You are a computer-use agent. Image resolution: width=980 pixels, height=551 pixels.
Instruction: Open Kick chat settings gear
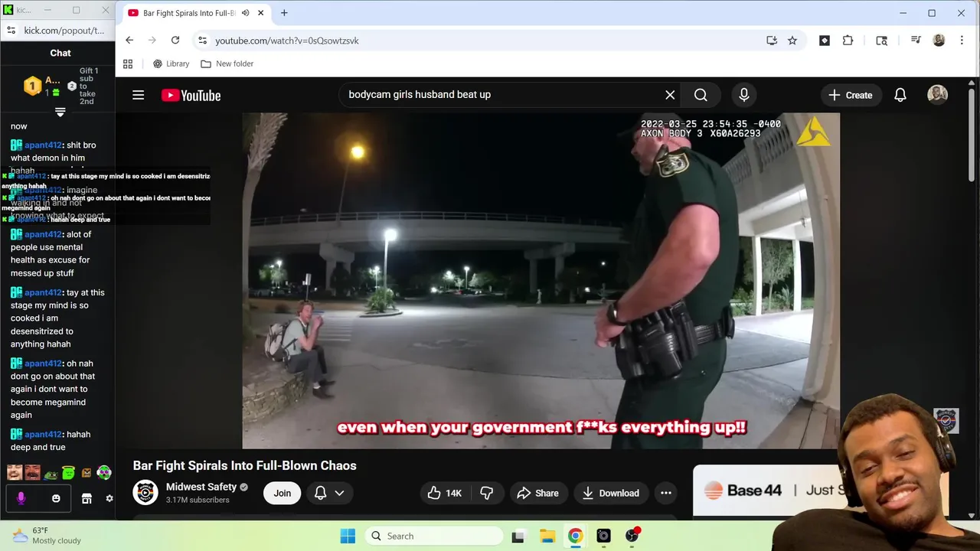(x=109, y=498)
